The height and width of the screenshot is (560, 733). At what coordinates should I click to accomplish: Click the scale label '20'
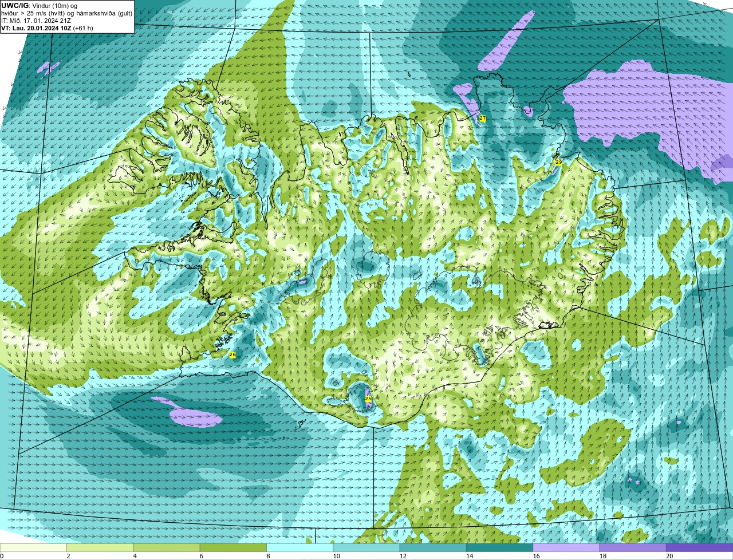point(669,556)
